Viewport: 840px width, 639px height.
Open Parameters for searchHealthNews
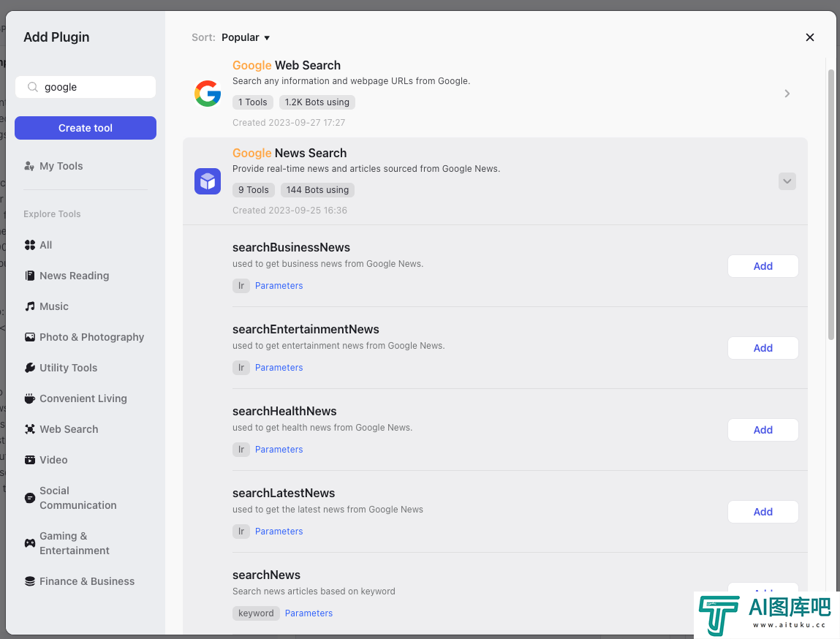(x=279, y=450)
